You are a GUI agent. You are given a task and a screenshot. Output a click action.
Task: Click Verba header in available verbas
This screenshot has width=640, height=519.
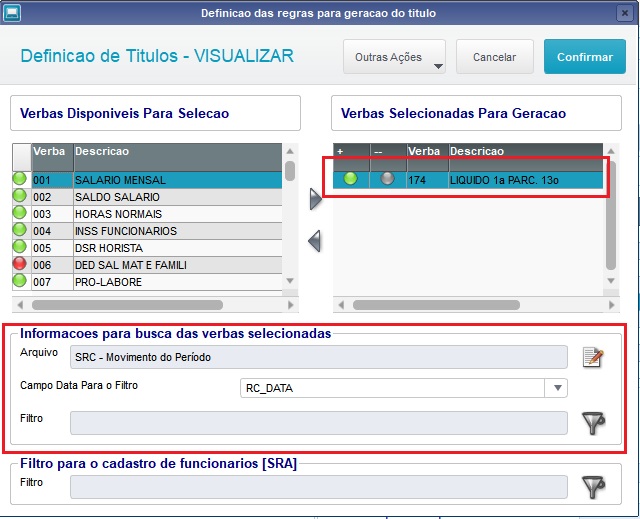click(x=52, y=157)
